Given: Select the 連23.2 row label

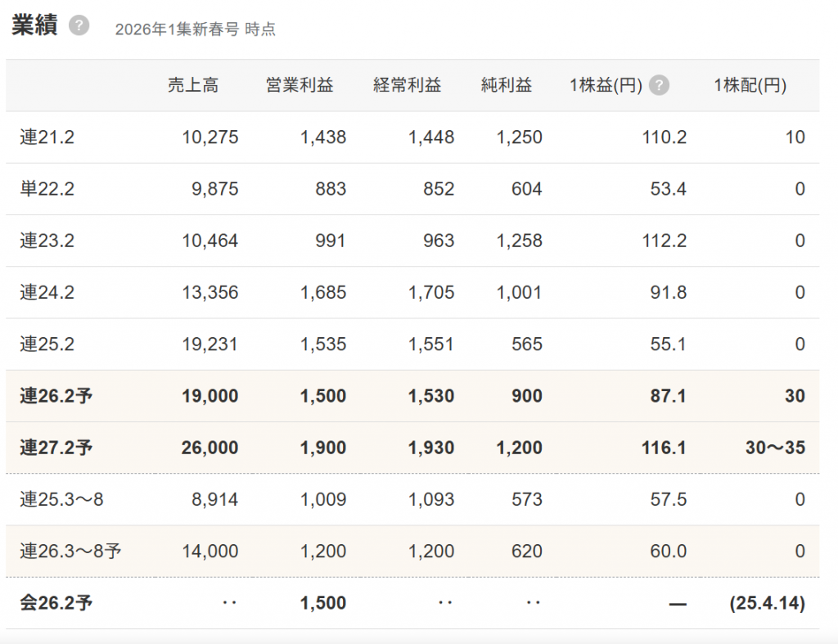Looking at the screenshot, I should tap(47, 241).
